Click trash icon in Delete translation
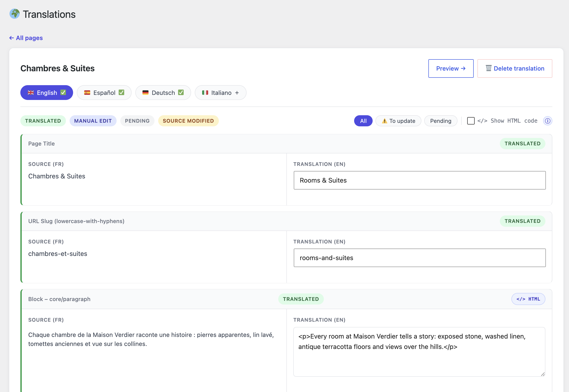 (489, 68)
